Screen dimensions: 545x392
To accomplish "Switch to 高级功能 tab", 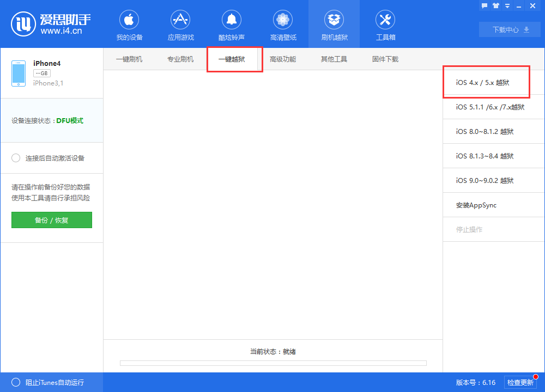I will click(x=283, y=59).
